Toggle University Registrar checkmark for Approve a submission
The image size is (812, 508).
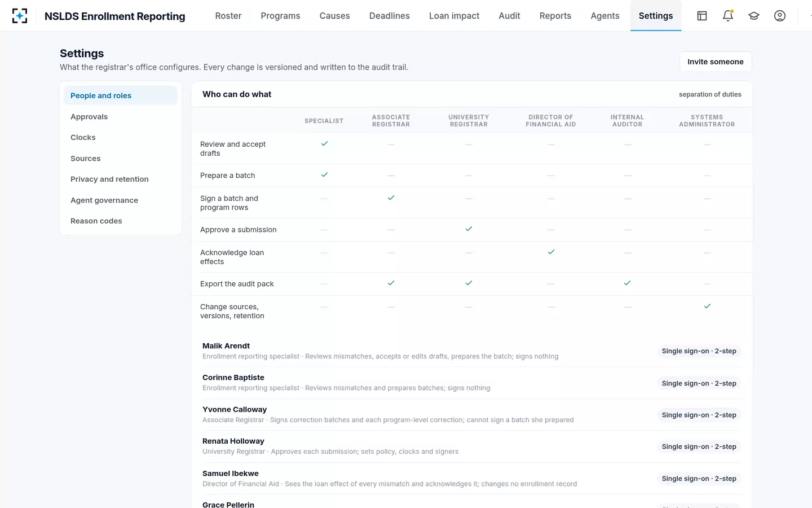point(469,229)
